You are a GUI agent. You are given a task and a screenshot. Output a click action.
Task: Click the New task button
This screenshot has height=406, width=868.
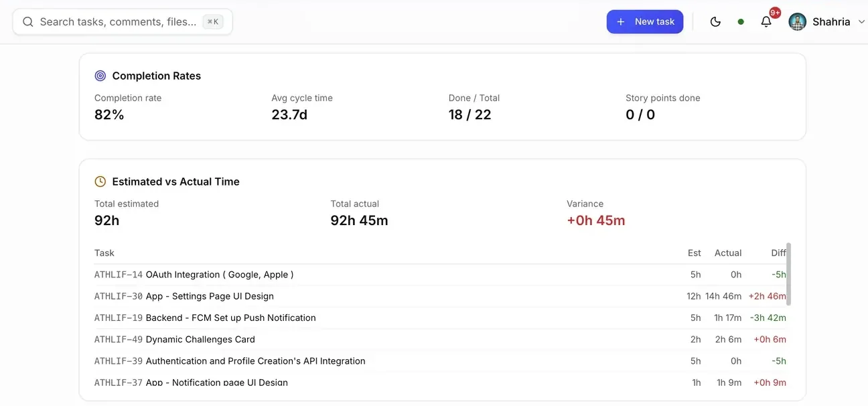pos(645,21)
